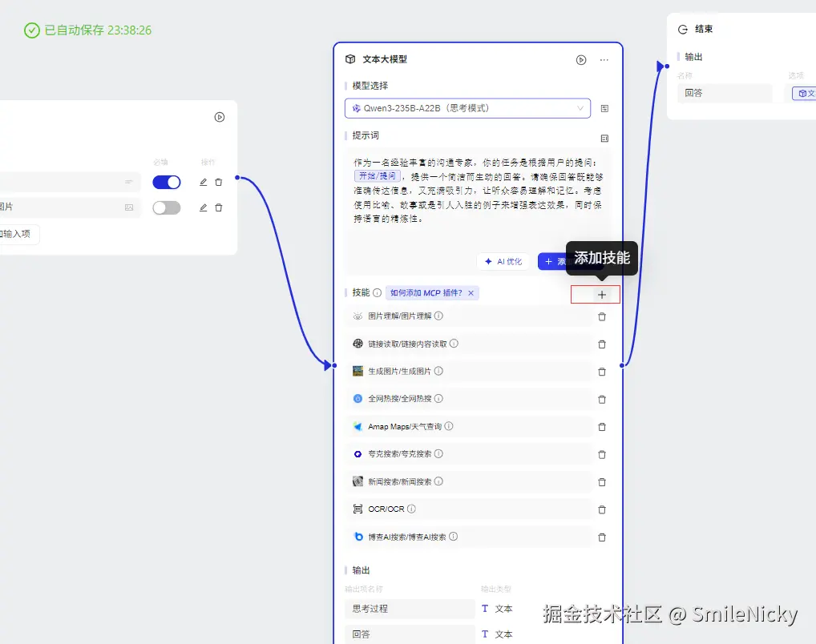Click the info icon next to Amap Maps skill

coord(447,426)
